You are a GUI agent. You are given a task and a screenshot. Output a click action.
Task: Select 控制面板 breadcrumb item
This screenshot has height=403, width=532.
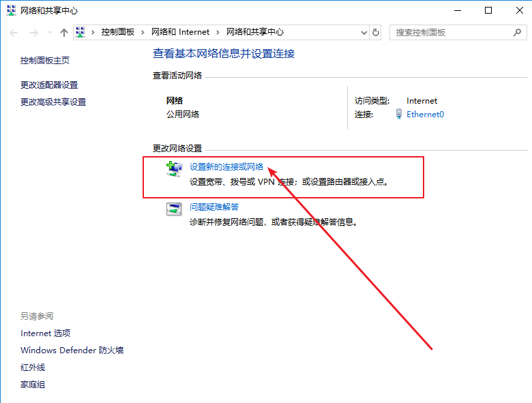coord(117,32)
